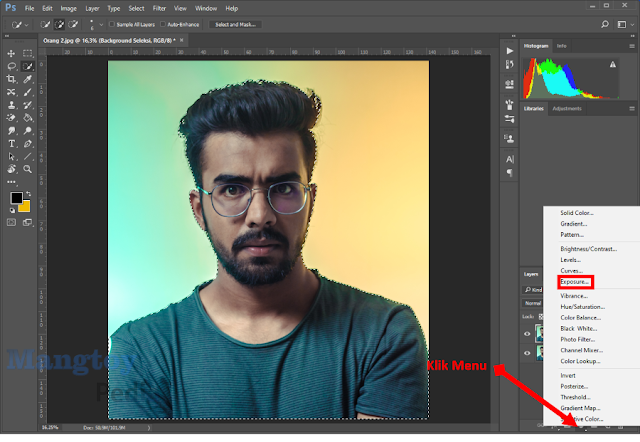Click the Select and Mask... button

click(x=235, y=24)
